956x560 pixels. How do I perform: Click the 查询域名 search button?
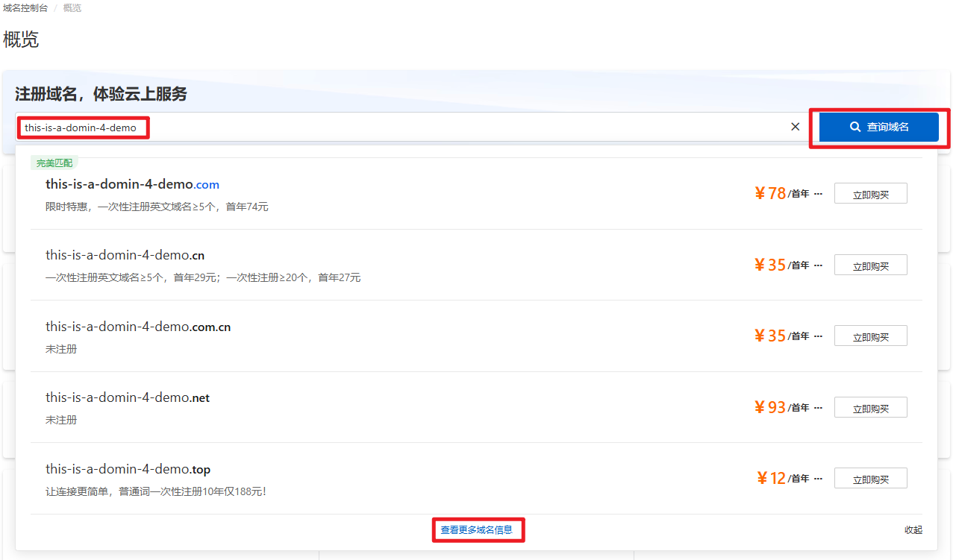click(x=878, y=127)
